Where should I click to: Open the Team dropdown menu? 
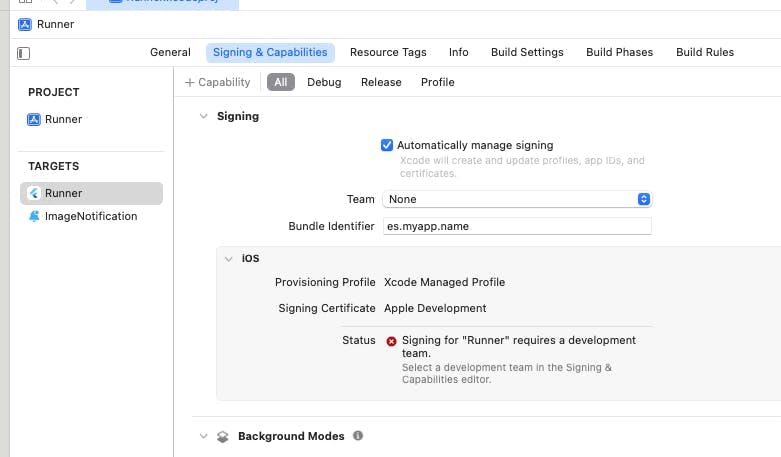click(517, 199)
